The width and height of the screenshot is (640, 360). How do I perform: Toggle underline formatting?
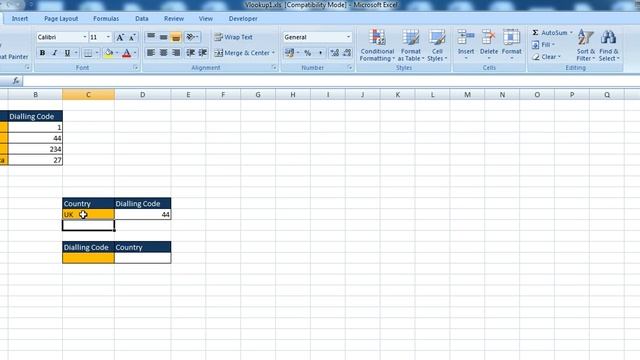[67, 53]
